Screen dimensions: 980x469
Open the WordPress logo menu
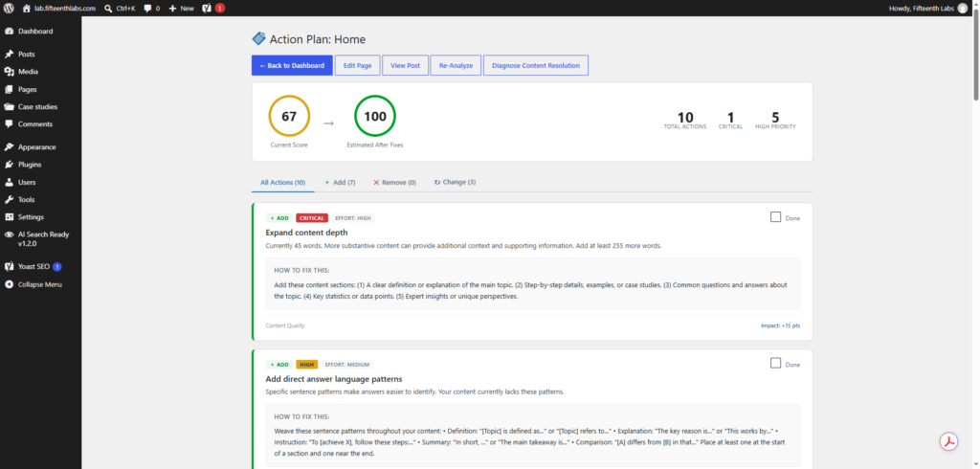point(9,8)
